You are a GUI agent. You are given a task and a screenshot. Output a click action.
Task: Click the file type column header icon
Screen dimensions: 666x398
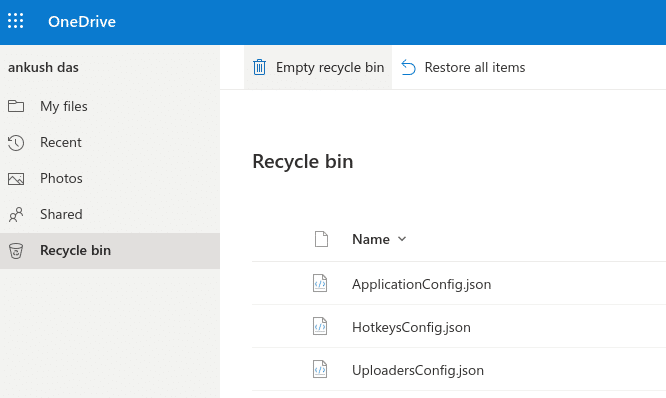coord(321,239)
